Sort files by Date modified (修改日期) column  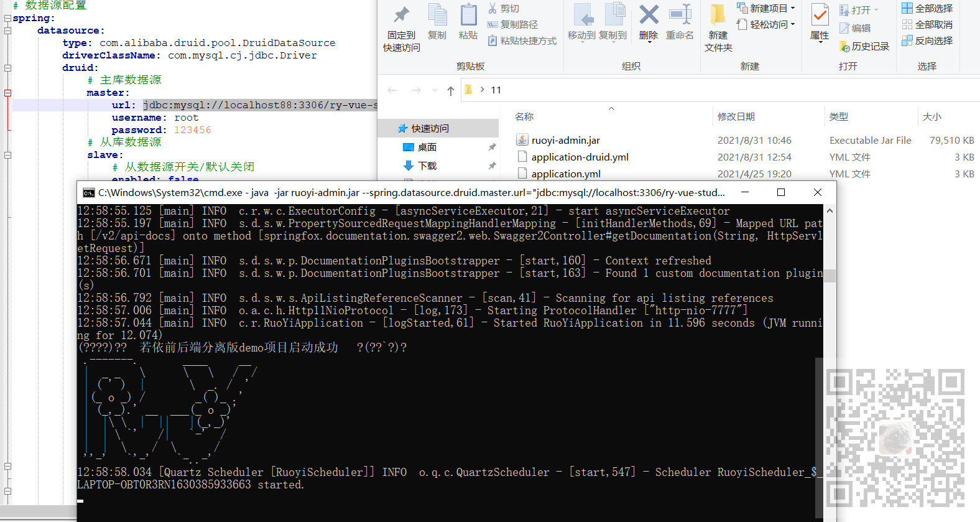(736, 117)
